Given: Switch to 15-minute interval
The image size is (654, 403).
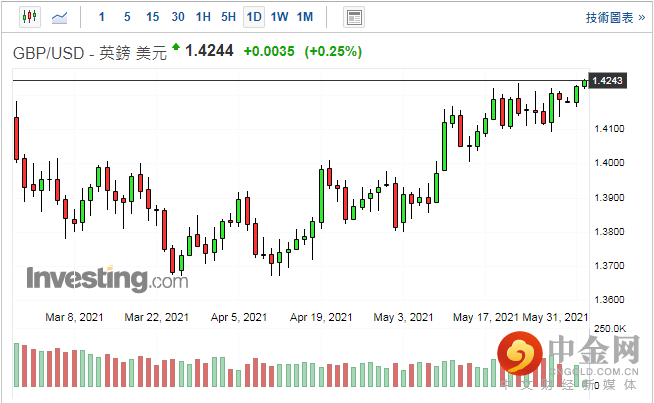Looking at the screenshot, I should click(152, 17).
